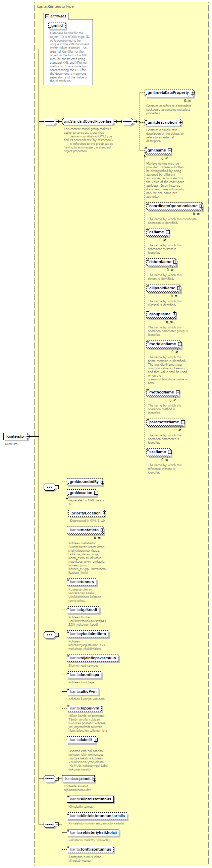Expand coordinateOperationName element
This screenshot has width=212, height=868.
coord(201,206)
